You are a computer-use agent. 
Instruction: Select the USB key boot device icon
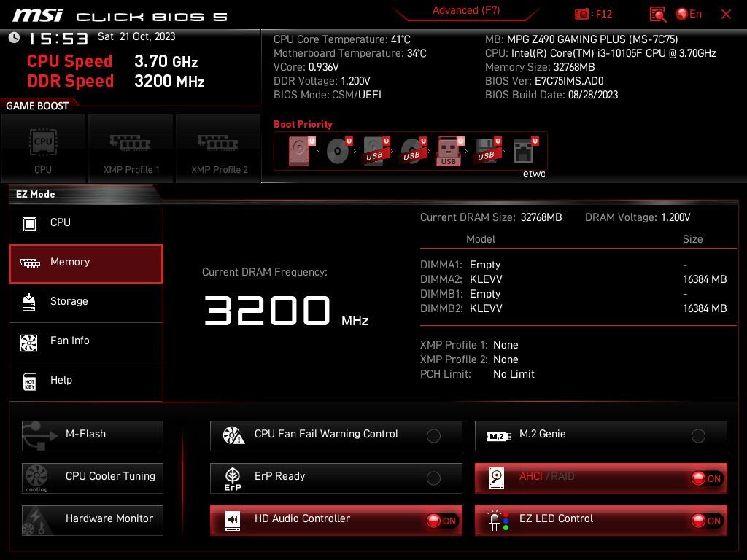449,152
